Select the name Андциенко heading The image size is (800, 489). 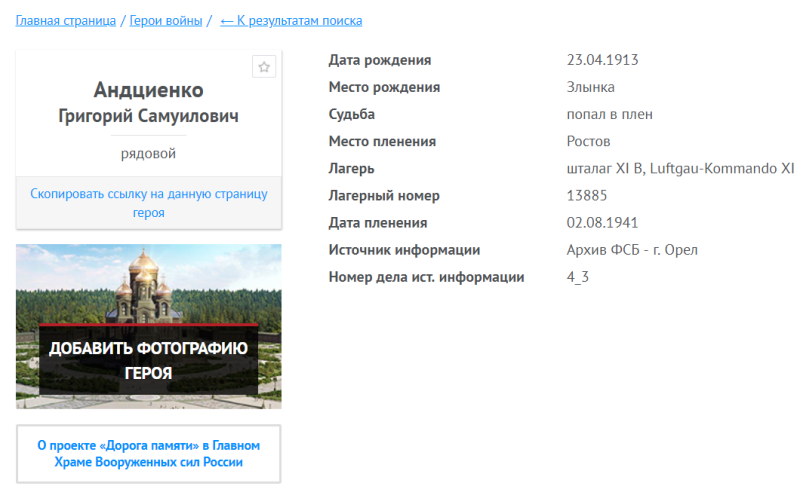coord(148,90)
